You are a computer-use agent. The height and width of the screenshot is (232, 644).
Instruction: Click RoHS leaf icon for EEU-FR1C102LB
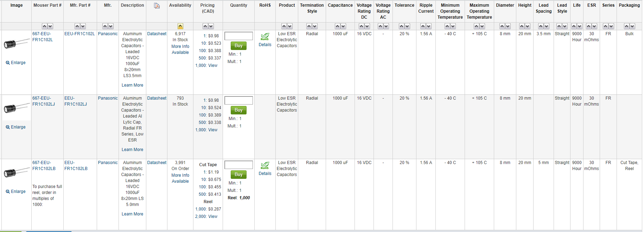pyautogui.click(x=265, y=165)
